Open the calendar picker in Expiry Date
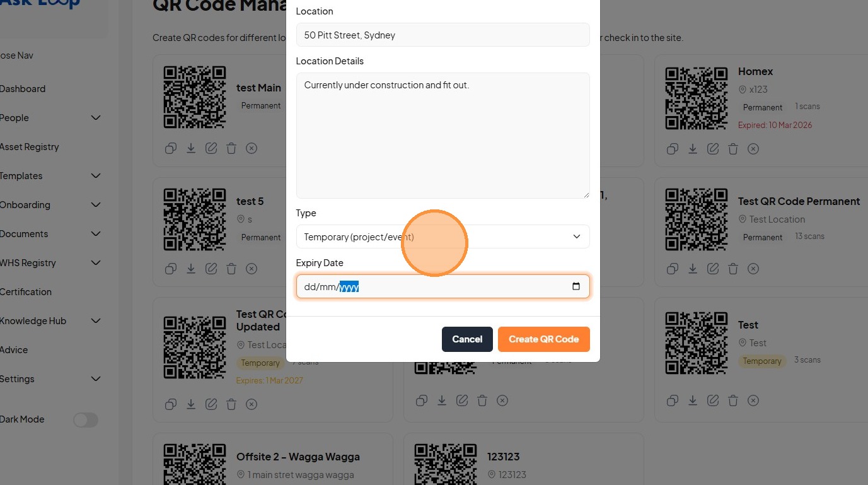 (x=576, y=286)
